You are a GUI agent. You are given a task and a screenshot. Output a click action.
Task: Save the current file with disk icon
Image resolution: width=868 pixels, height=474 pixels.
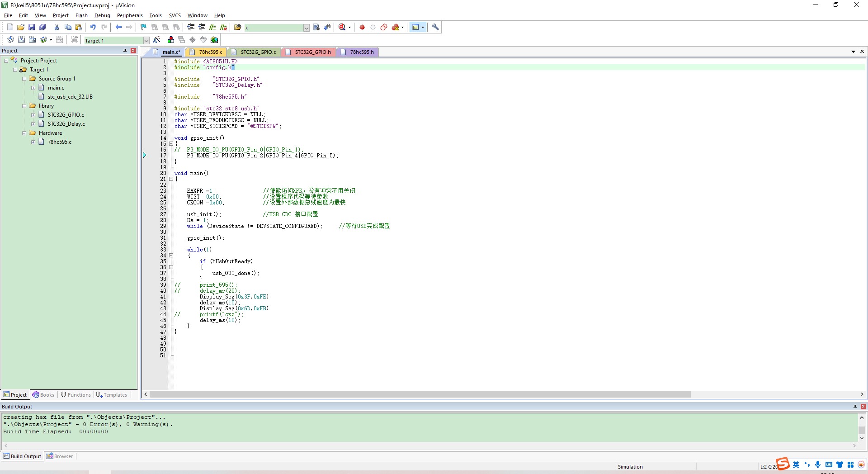pyautogui.click(x=32, y=27)
